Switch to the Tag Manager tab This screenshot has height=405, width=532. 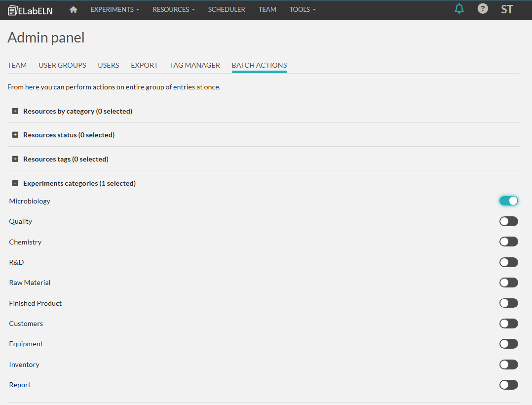(195, 65)
